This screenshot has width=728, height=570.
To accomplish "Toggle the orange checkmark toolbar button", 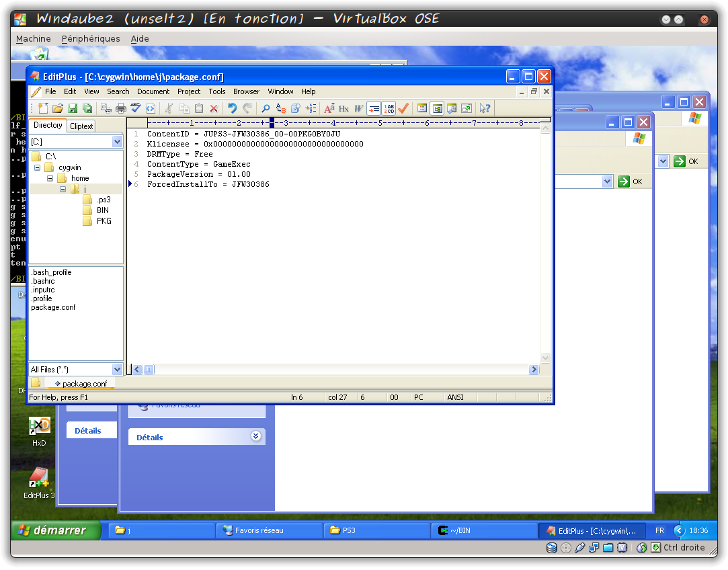I will pos(403,109).
